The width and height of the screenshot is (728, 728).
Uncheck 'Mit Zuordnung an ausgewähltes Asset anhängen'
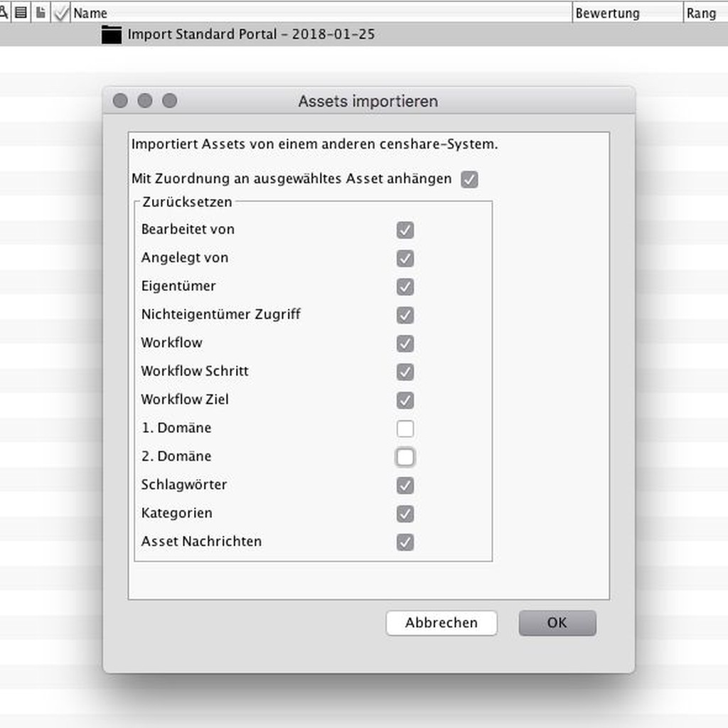tap(469, 179)
